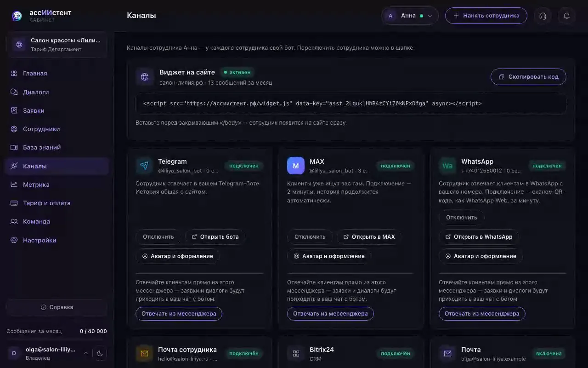The width and height of the screenshot is (588, 368).
Task: Click Почта включена status badge
Action: (x=549, y=354)
